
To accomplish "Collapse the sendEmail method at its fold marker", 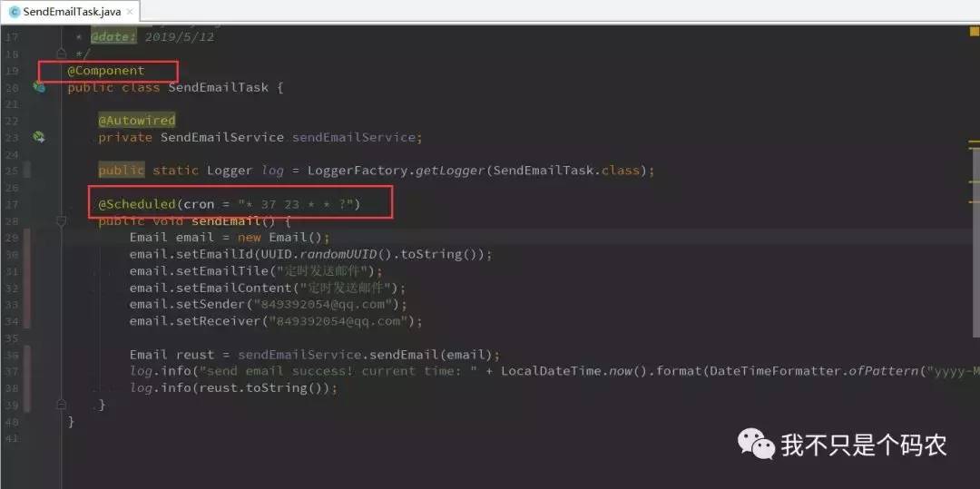I will (62, 220).
